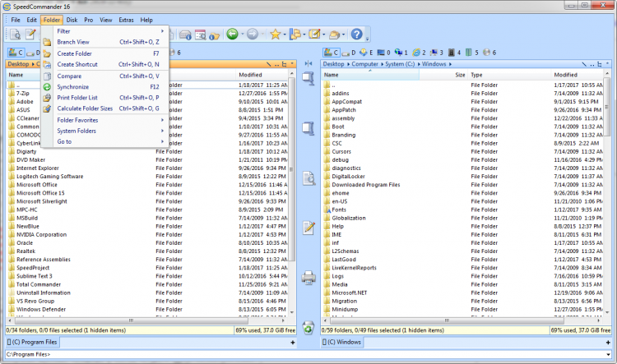617x364 pixels.
Task: Sort right panel by Size column
Action: click(x=443, y=75)
